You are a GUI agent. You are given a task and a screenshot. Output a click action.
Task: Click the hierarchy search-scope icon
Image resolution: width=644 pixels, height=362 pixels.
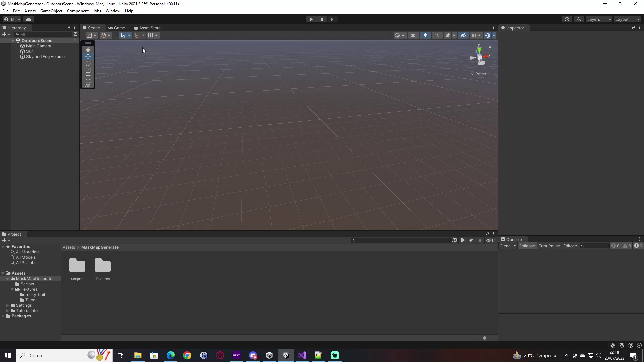click(x=75, y=34)
